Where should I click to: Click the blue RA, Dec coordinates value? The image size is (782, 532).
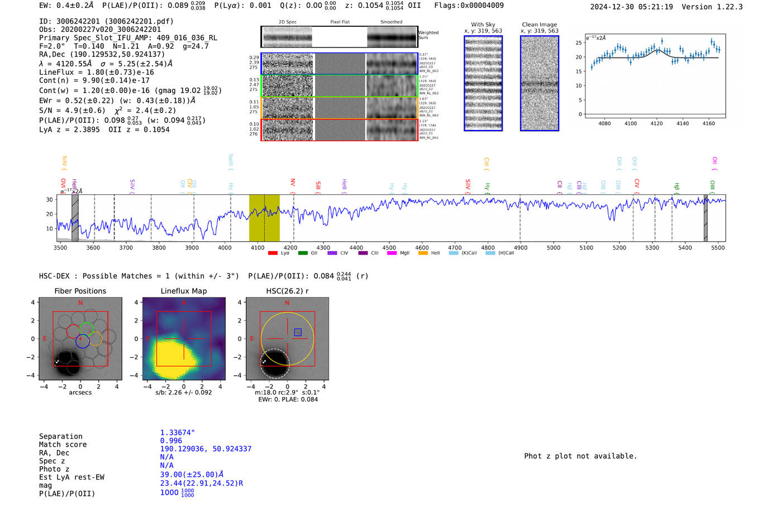pos(206,449)
